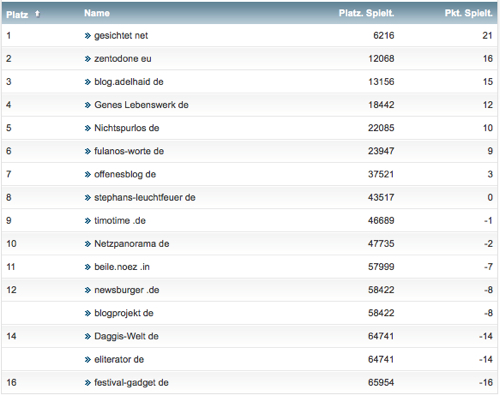
Task: Open the Nichtspurlos de link
Action: pyautogui.click(x=127, y=128)
